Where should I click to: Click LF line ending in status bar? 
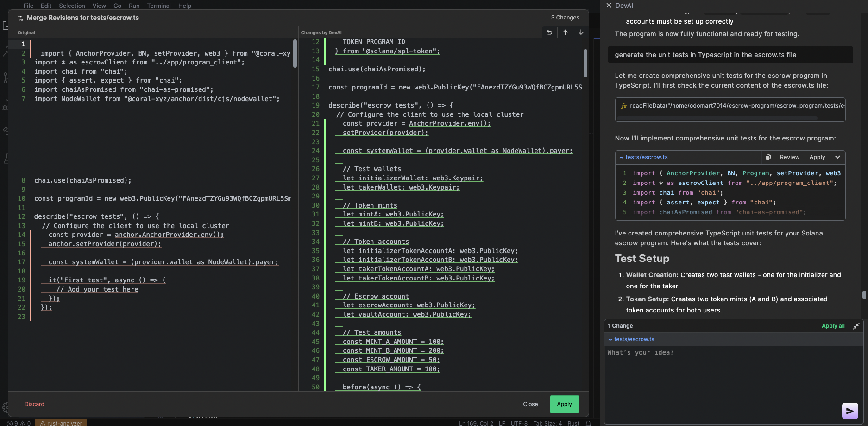click(x=502, y=423)
